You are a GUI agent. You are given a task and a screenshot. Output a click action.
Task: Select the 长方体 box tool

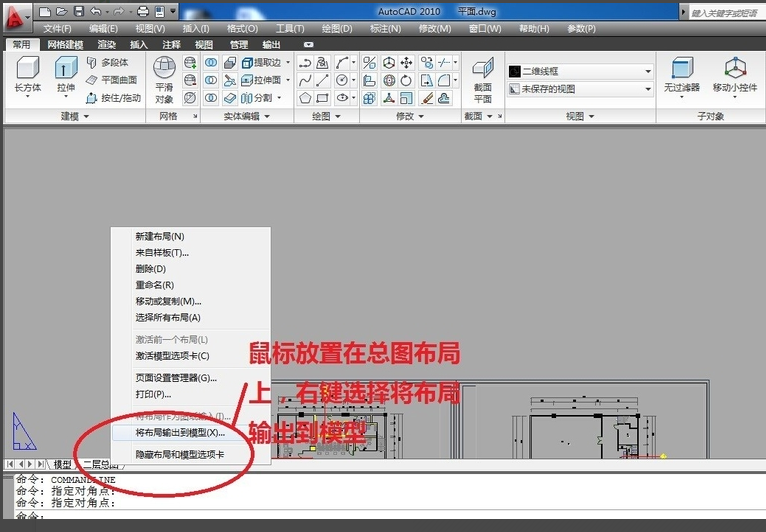pos(28,76)
